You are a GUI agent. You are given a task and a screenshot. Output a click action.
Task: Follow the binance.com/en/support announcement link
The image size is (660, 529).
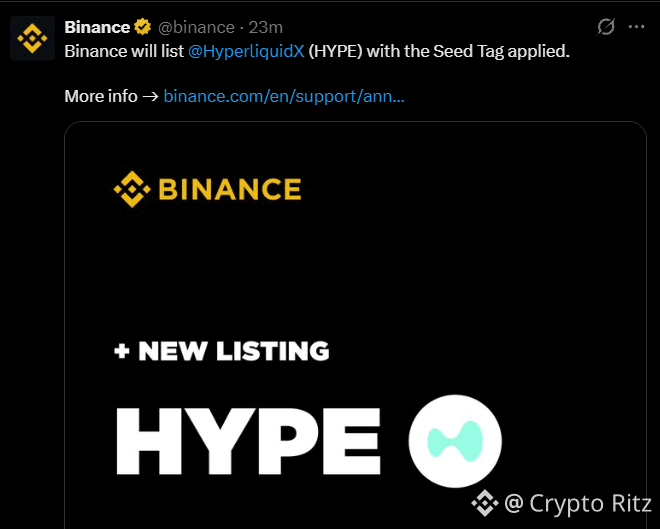point(284,96)
